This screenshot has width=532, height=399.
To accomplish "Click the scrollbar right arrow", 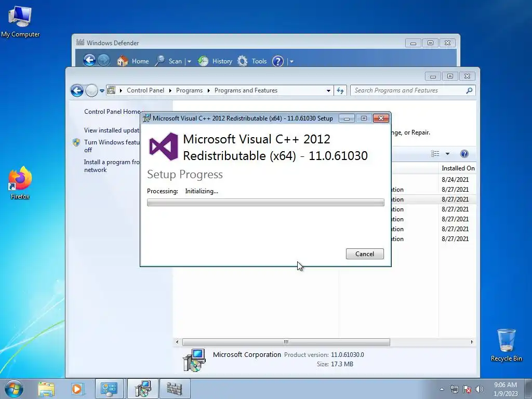I will point(472,342).
